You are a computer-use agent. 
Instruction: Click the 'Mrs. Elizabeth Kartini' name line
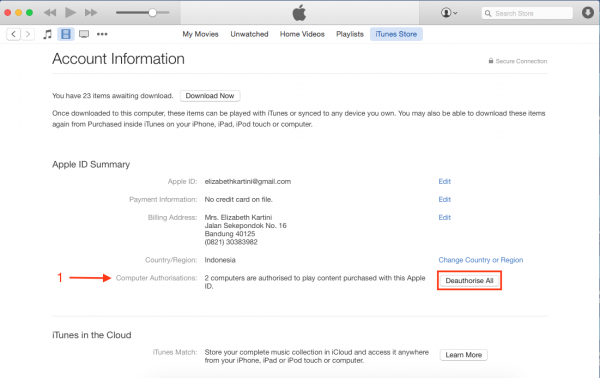point(238,217)
